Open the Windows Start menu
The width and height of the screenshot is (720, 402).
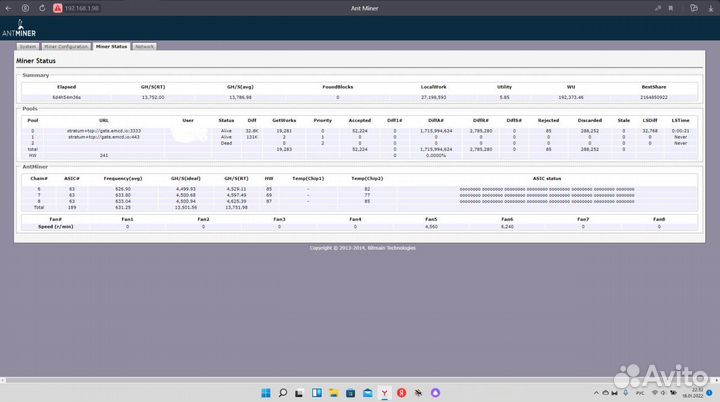pyautogui.click(x=267, y=390)
